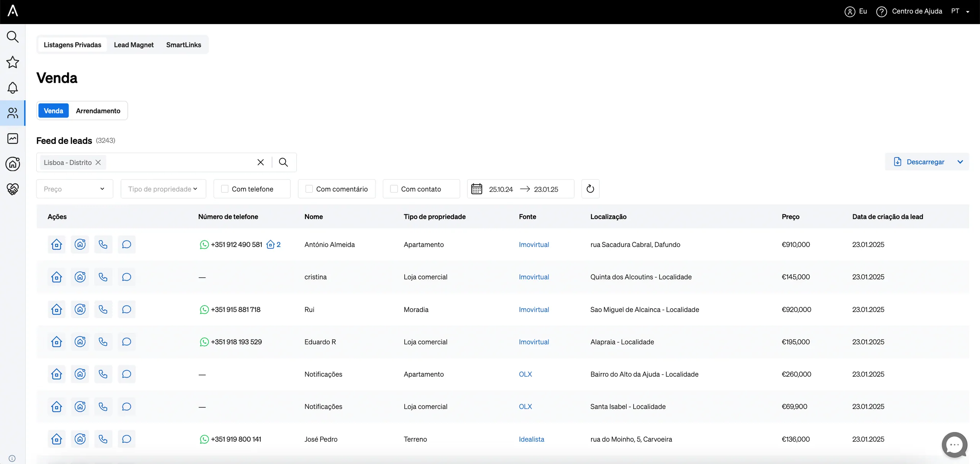Image resolution: width=980 pixels, height=464 pixels.
Task: Open handshake icon in sidebar
Action: (13, 189)
